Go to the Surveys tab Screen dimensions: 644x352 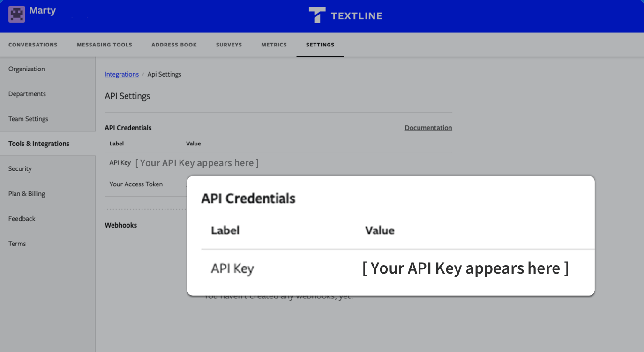pos(229,45)
